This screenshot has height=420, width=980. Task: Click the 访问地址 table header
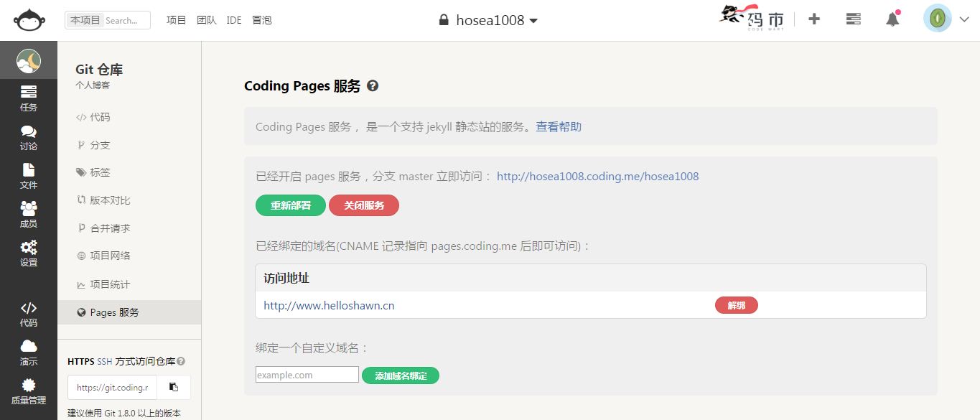286,278
